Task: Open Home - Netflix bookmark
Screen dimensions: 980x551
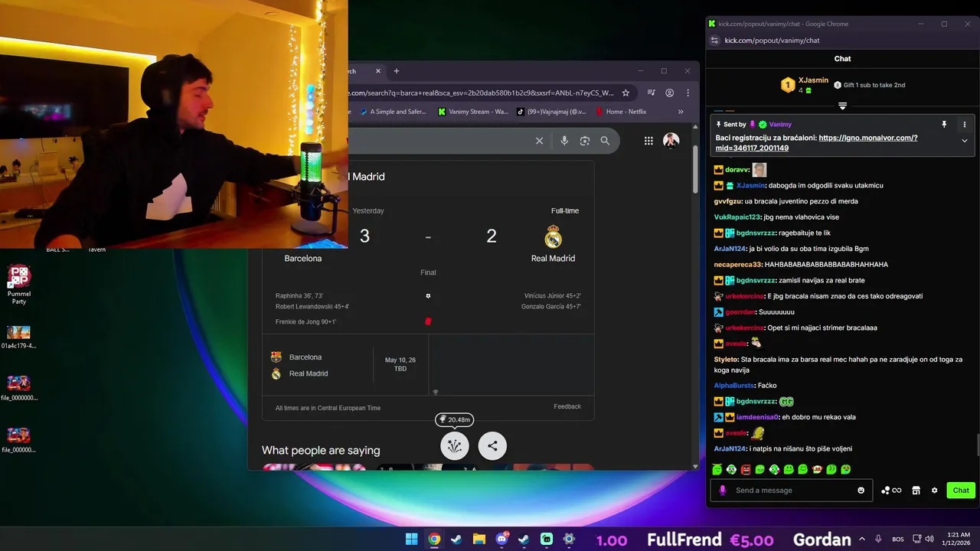Action: click(x=620, y=112)
